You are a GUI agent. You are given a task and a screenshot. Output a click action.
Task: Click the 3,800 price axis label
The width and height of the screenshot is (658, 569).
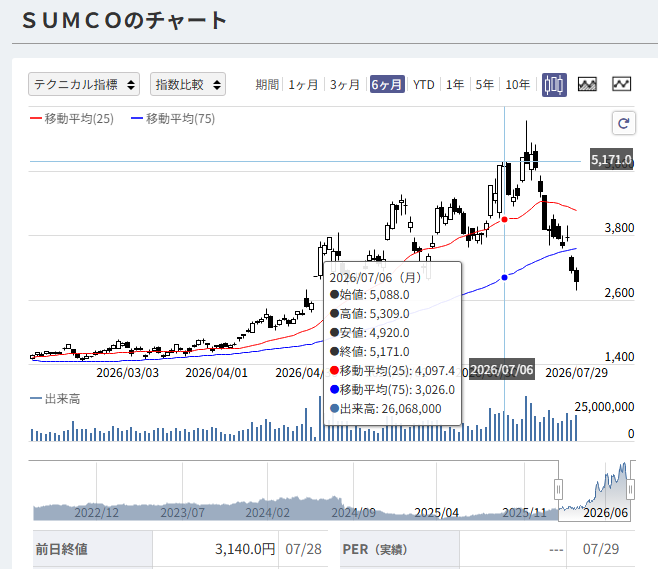pyautogui.click(x=619, y=228)
